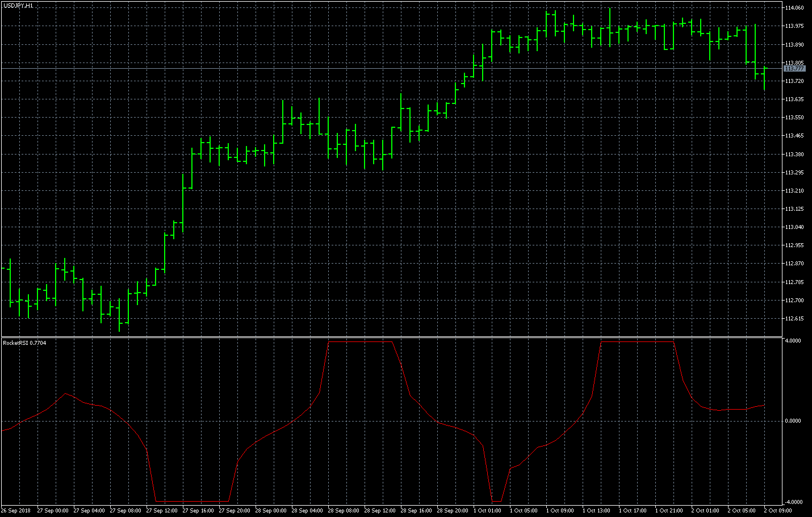
Task: Click the USDJPY,H1 chart title label
Action: [18, 5]
